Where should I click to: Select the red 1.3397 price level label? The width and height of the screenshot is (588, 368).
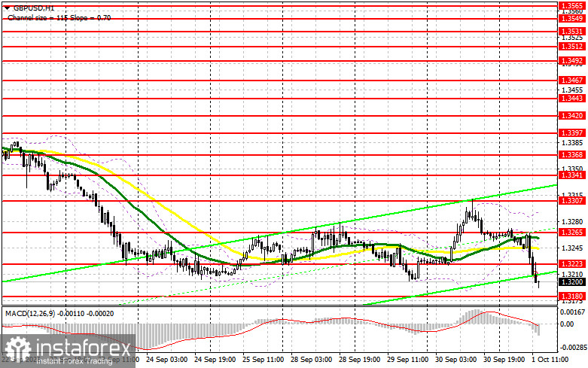coord(571,133)
